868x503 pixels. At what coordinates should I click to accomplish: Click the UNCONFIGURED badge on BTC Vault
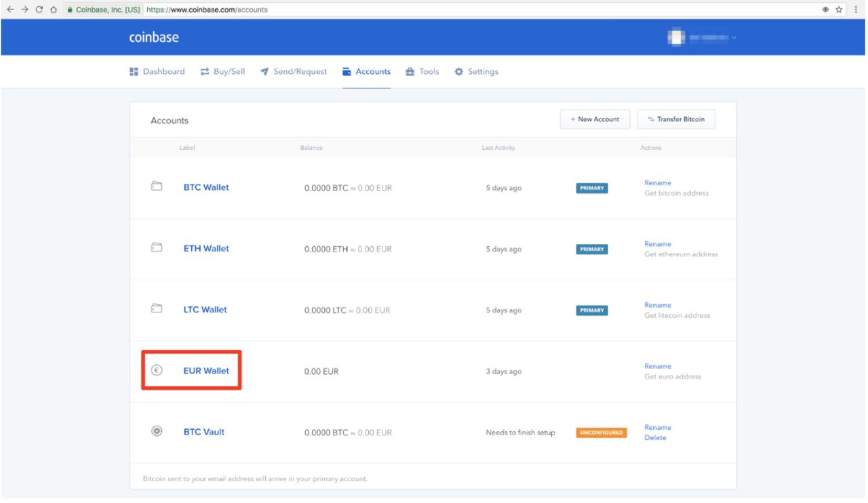[x=601, y=432]
